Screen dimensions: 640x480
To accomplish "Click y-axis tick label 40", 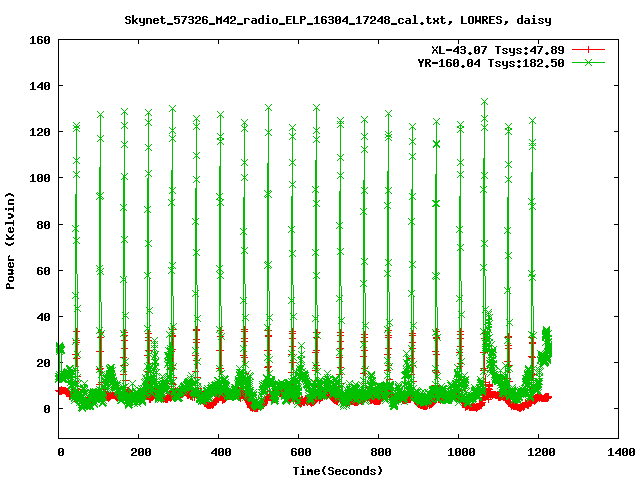I will [43, 317].
